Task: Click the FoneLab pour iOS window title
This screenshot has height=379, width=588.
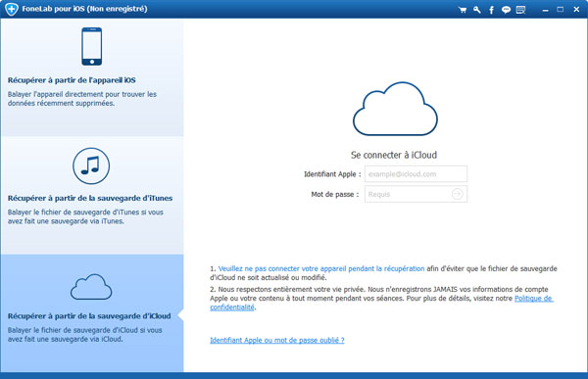Action: (84, 9)
